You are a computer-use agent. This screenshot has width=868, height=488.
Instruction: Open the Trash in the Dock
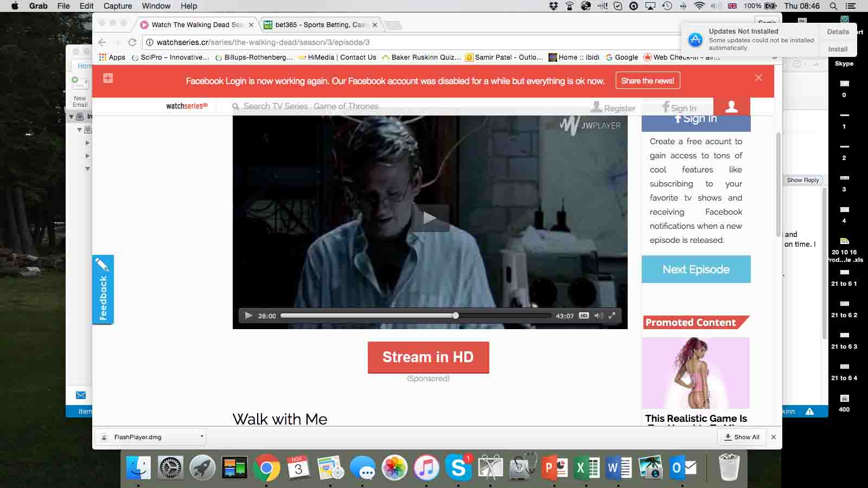click(x=729, y=467)
